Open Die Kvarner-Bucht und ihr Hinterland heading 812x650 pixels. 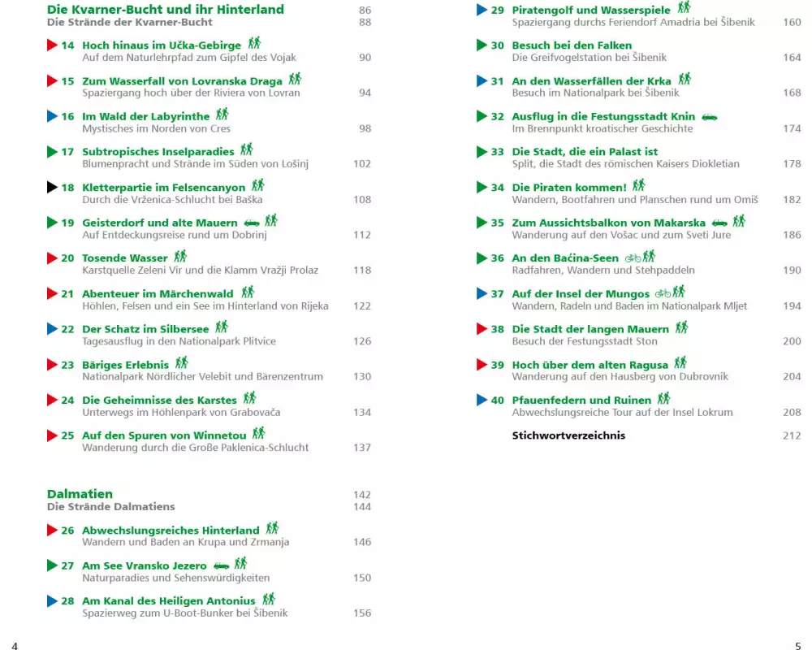[166, 10]
